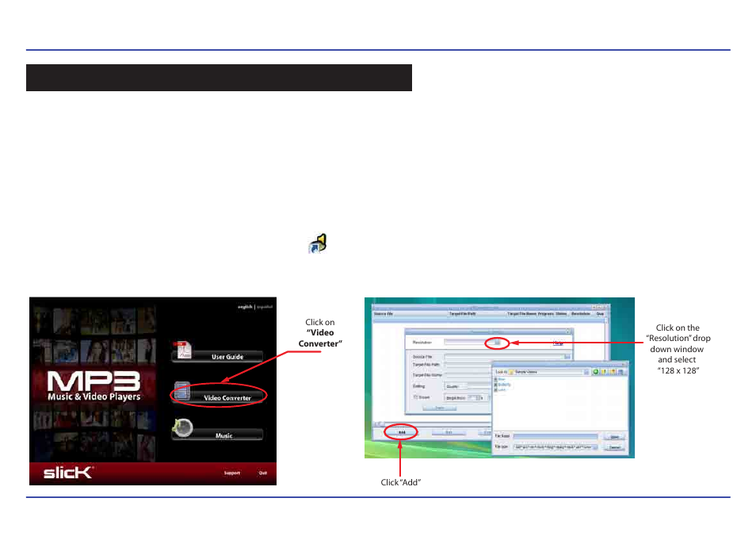
Task: Click Open in the file dialog
Action: point(615,436)
